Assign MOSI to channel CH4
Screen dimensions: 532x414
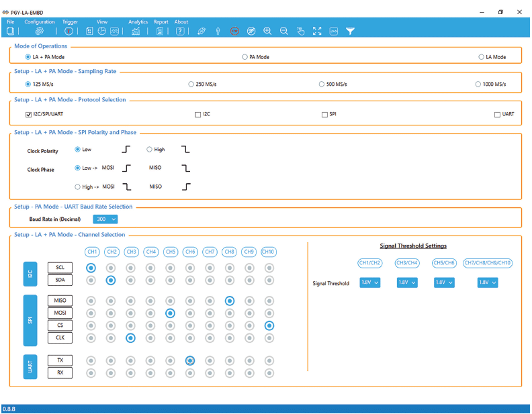(150, 313)
